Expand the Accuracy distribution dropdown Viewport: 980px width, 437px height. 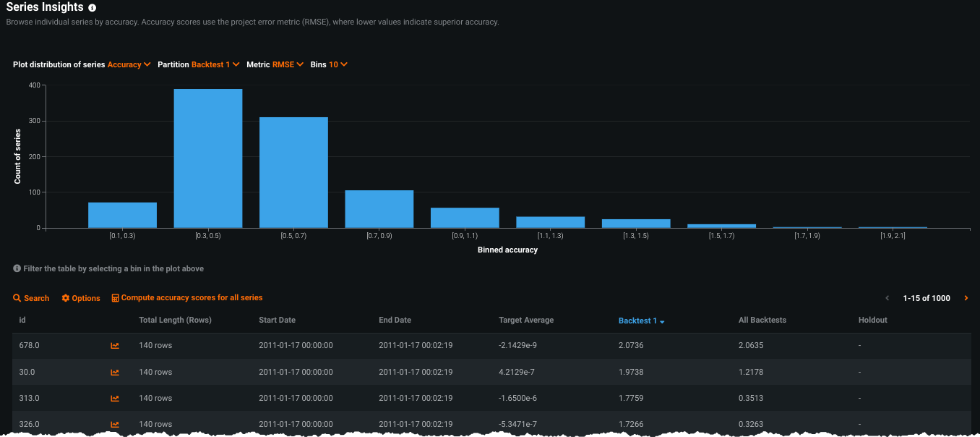click(x=129, y=64)
